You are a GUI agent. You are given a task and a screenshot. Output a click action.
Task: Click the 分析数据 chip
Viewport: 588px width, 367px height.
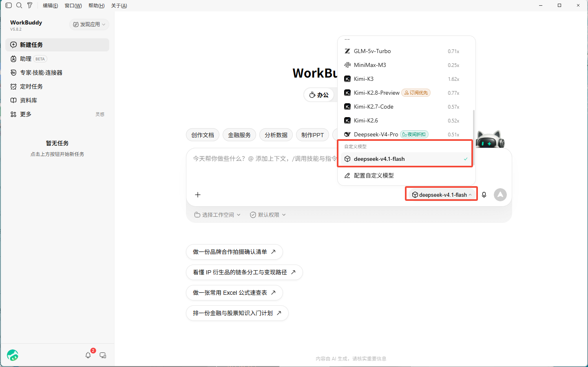[276, 135]
